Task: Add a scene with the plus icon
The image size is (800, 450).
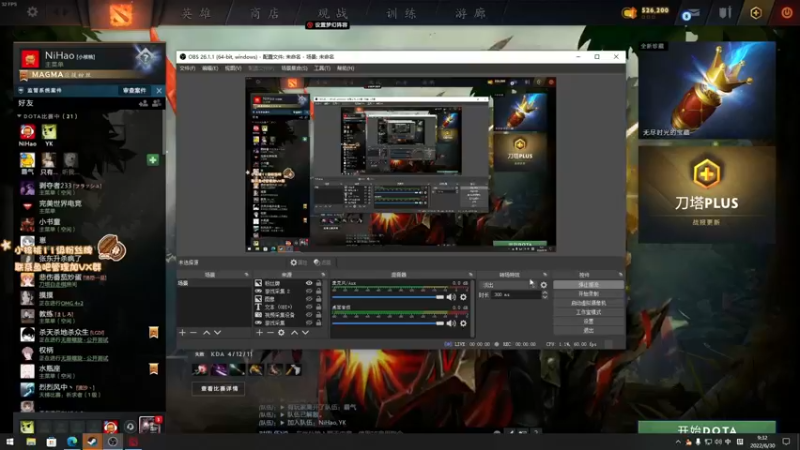Action: [182, 333]
